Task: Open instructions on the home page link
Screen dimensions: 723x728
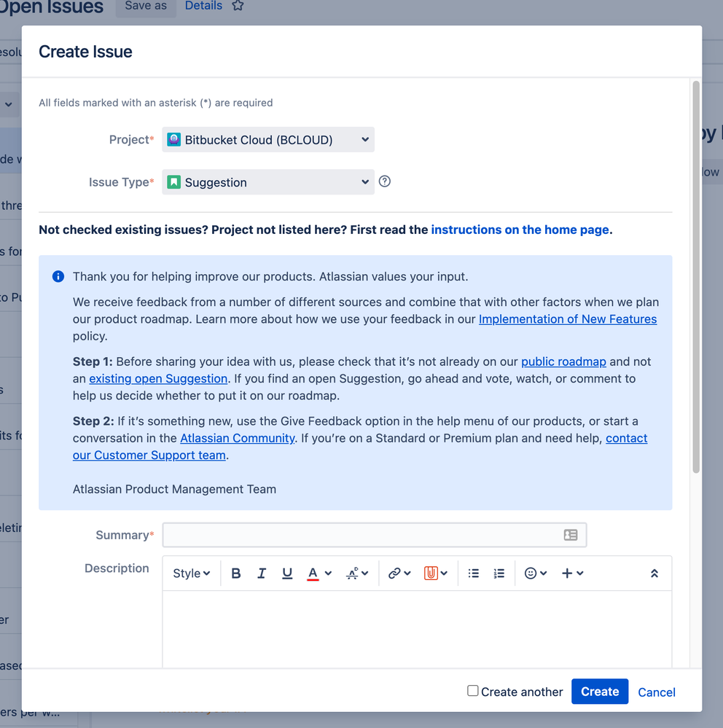Action: coord(520,230)
